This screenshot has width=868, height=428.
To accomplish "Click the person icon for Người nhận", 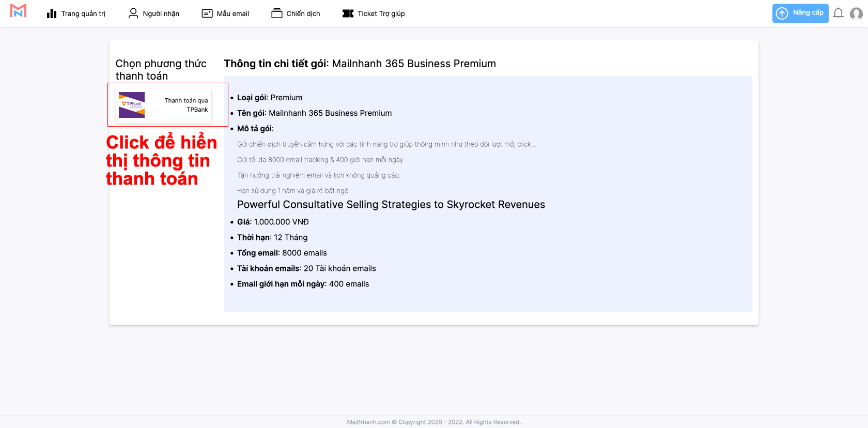I will coord(133,13).
